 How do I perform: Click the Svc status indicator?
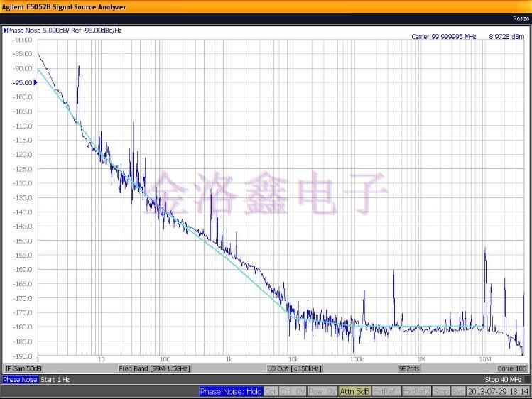(459, 391)
